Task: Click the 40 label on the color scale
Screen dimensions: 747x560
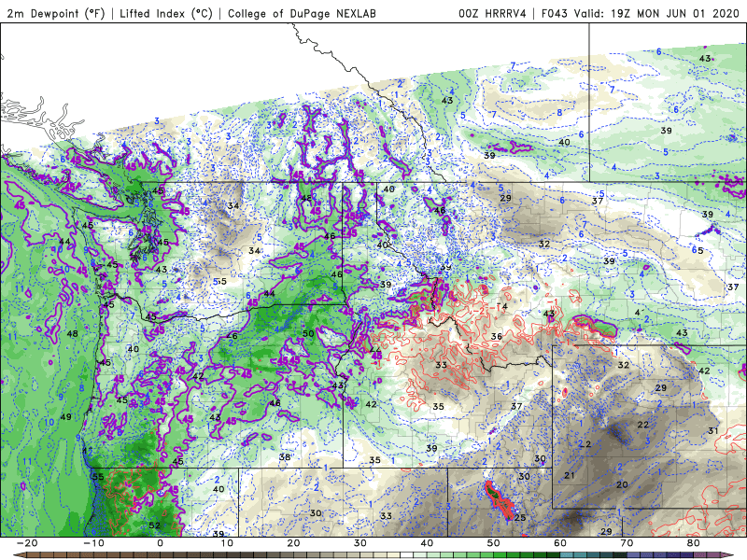Action: point(427,543)
